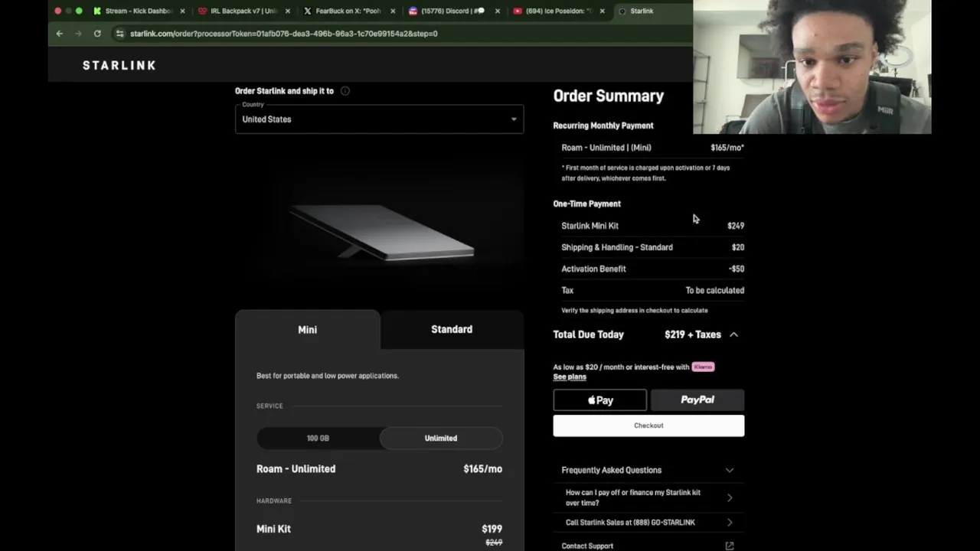Click the Starlink logo
This screenshot has width=980, height=551.
coord(119,66)
